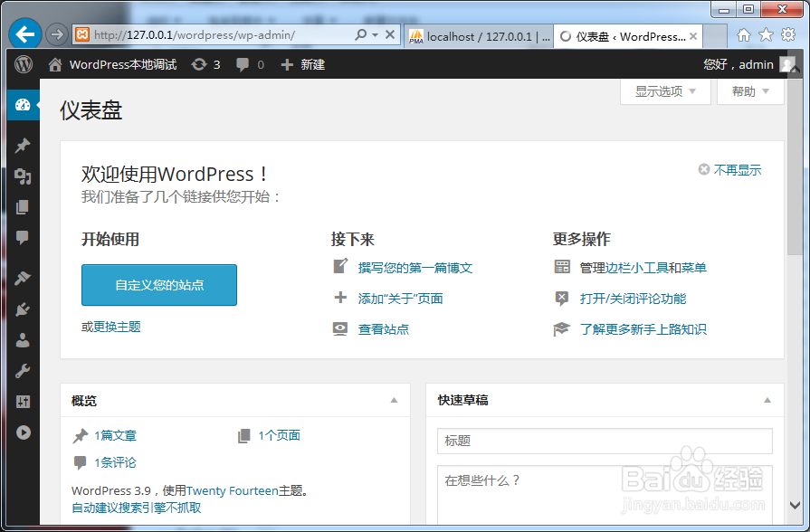Select the Dashboard gauge icon in sidebar
This screenshot has height=532, width=810.
(23, 105)
